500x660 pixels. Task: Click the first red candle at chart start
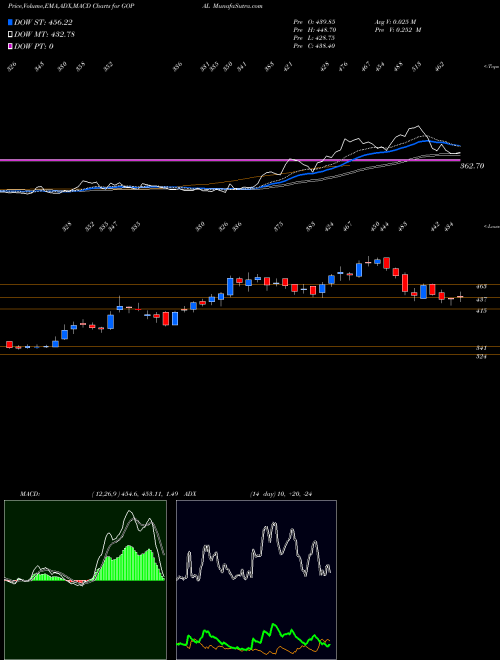click(9, 344)
